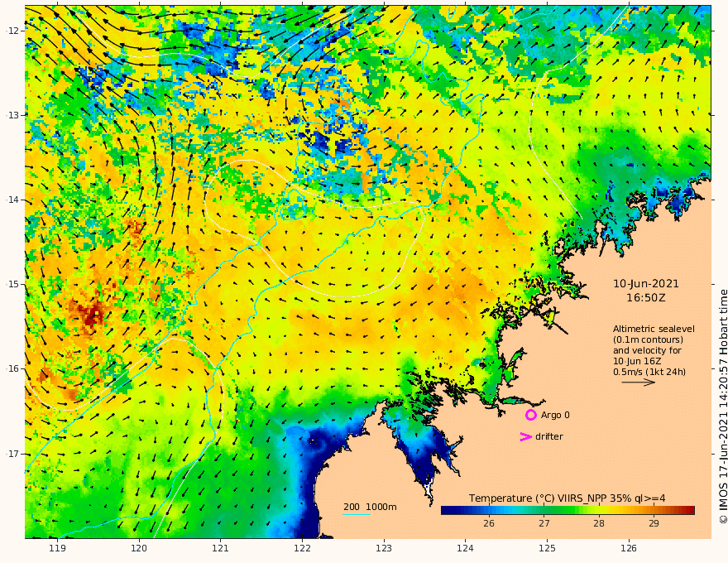Viewport: 728px width, 563px height.
Task: Click the Altimetric sealevel caption text
Action: tap(654, 329)
